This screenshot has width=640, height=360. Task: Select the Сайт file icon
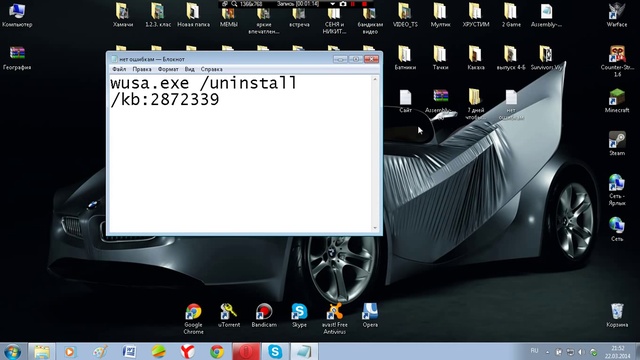point(405,100)
